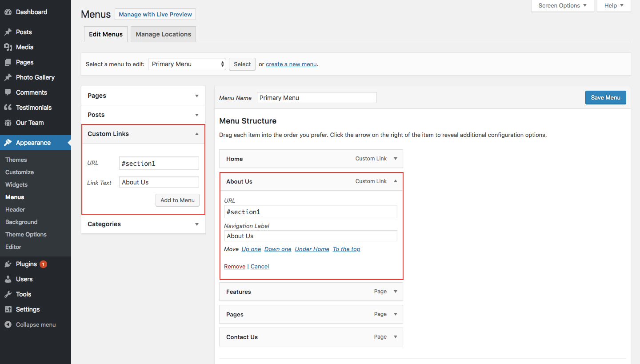The width and height of the screenshot is (640, 364).
Task: Expand the Posts meta box
Action: pos(197,115)
